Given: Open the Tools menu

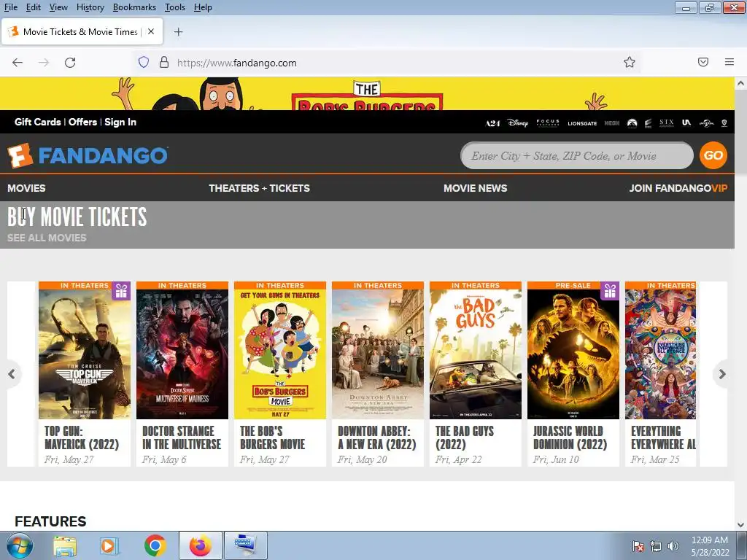Looking at the screenshot, I should click(x=175, y=7).
